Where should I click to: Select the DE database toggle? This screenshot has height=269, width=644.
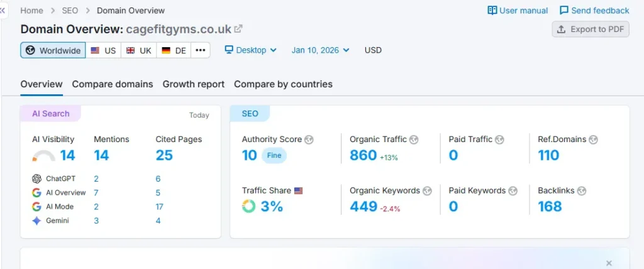point(174,50)
